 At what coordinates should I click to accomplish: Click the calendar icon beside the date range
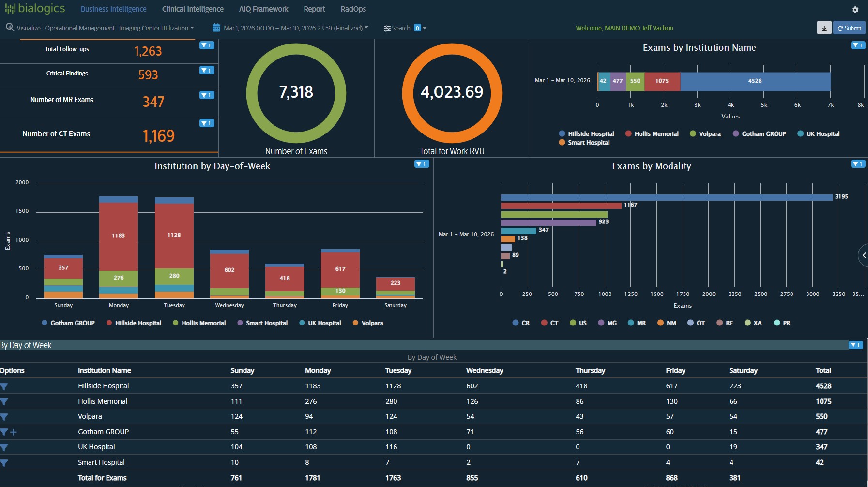(x=215, y=28)
